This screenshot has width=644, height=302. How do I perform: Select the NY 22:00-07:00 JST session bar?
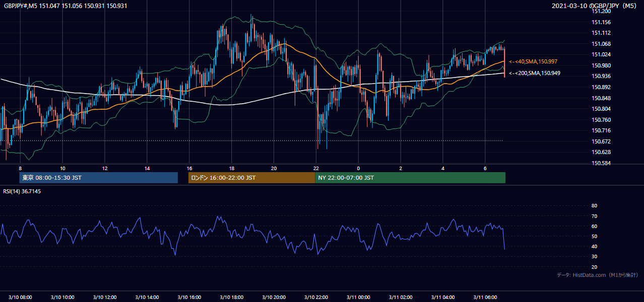[x=410, y=178]
